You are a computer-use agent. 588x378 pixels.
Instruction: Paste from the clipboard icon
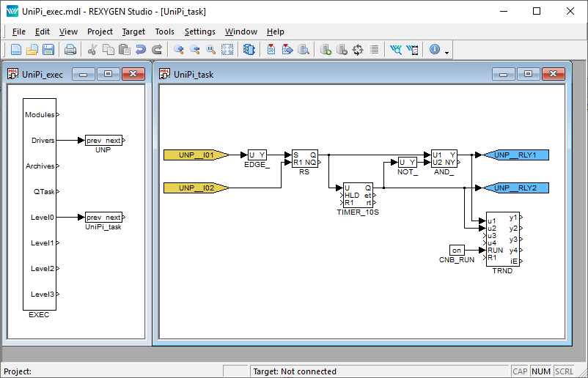point(125,50)
